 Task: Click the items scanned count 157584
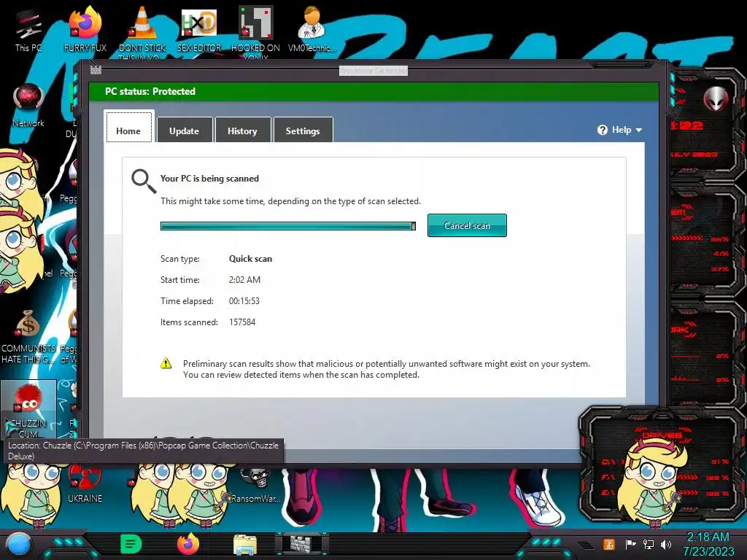[242, 322]
